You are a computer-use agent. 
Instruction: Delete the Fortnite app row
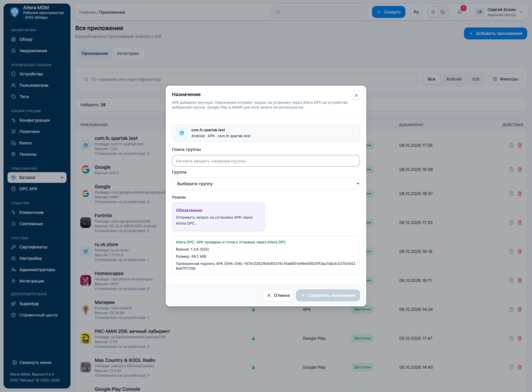[x=519, y=223]
